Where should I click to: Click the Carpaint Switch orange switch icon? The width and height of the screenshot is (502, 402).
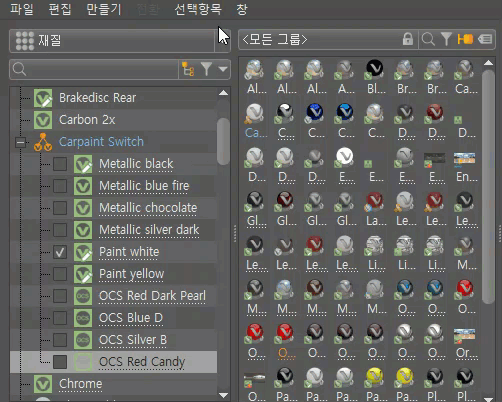[x=43, y=142]
